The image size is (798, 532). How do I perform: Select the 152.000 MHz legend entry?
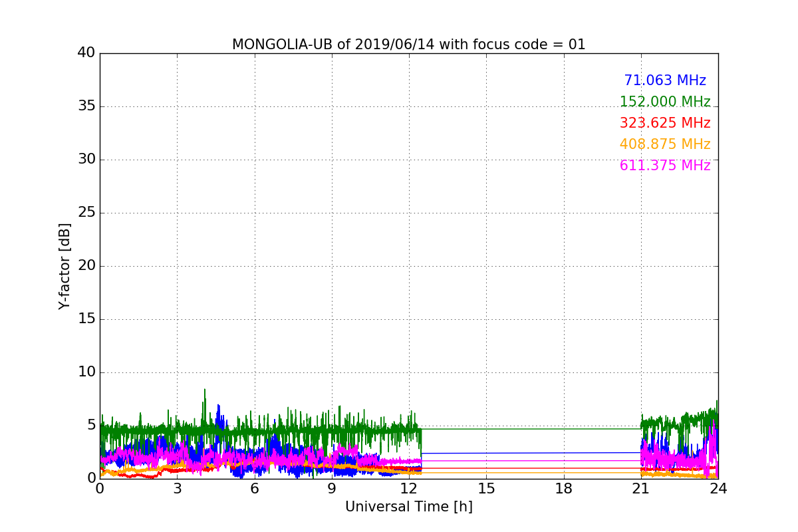[x=664, y=102]
